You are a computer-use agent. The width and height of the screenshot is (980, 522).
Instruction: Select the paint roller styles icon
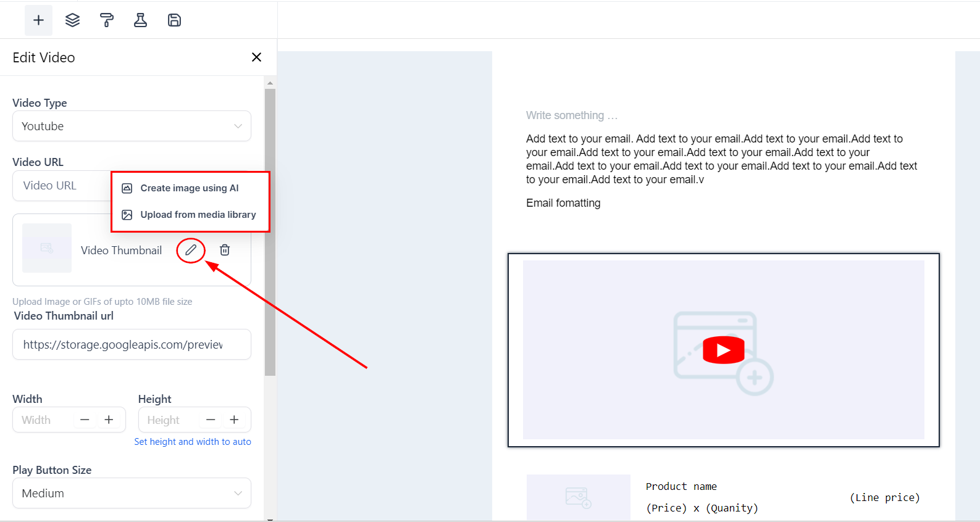tap(107, 20)
